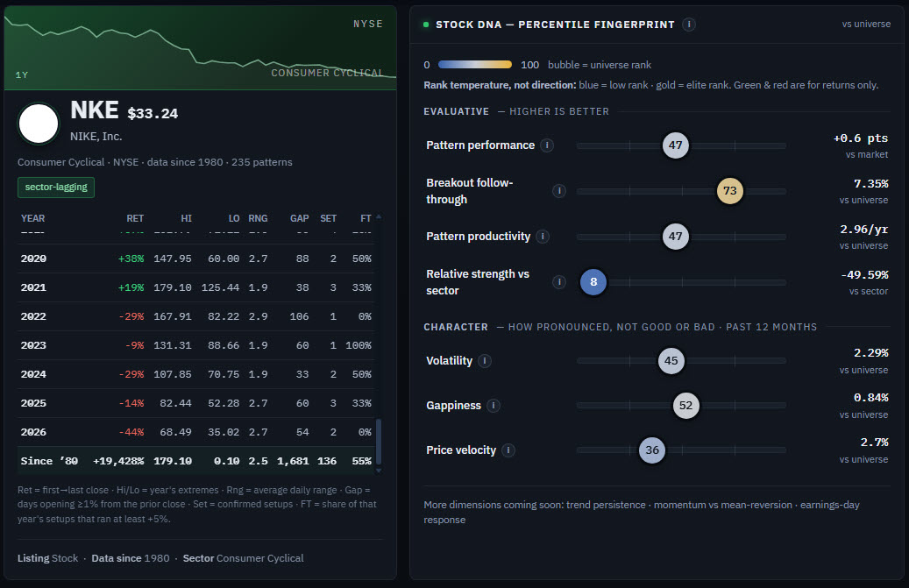Open info icon for Pattern performance
The image size is (909, 588).
[x=547, y=145]
